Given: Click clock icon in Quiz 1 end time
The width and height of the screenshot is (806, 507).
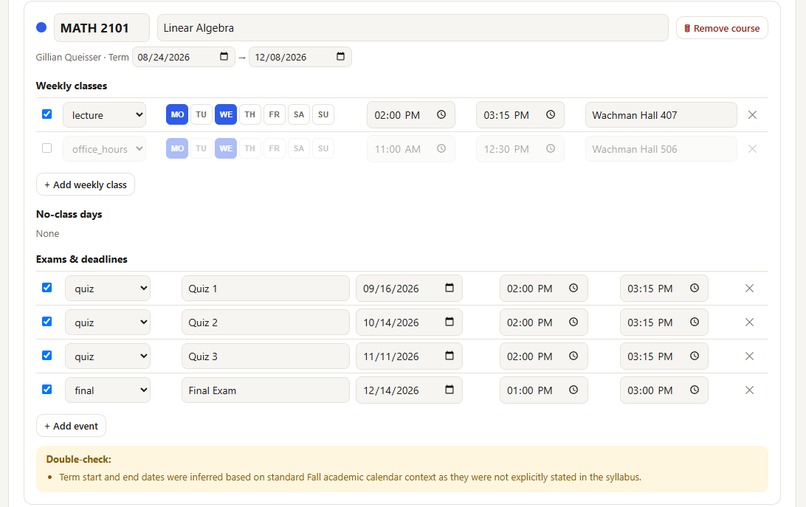Looking at the screenshot, I should pos(694,288).
